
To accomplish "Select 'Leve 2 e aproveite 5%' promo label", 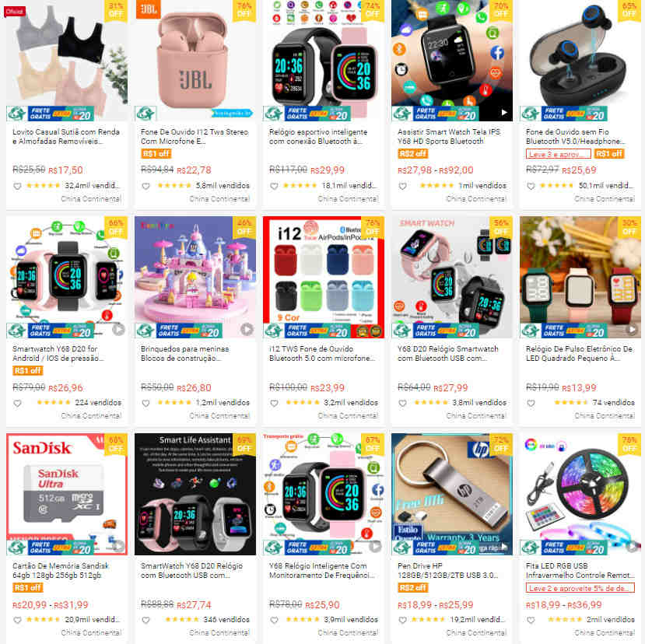I will coord(580,588).
